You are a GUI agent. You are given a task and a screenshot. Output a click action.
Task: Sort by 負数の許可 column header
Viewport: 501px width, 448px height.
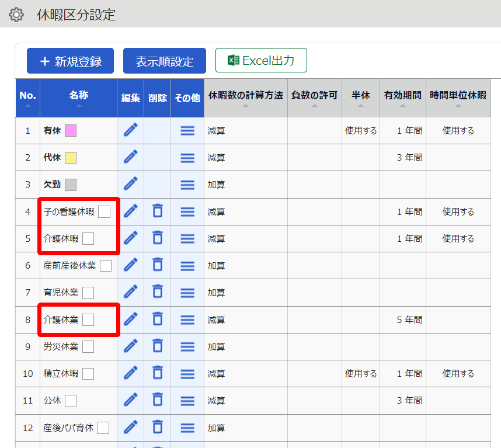pyautogui.click(x=314, y=98)
